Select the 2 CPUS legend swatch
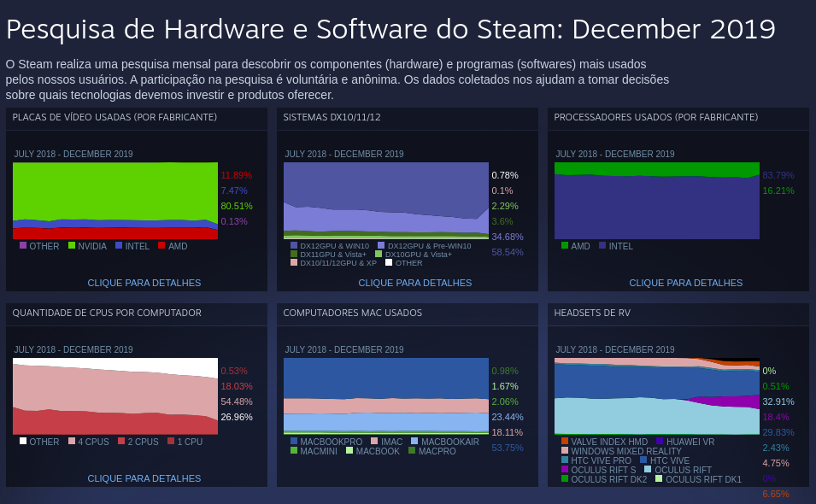 click(x=121, y=441)
